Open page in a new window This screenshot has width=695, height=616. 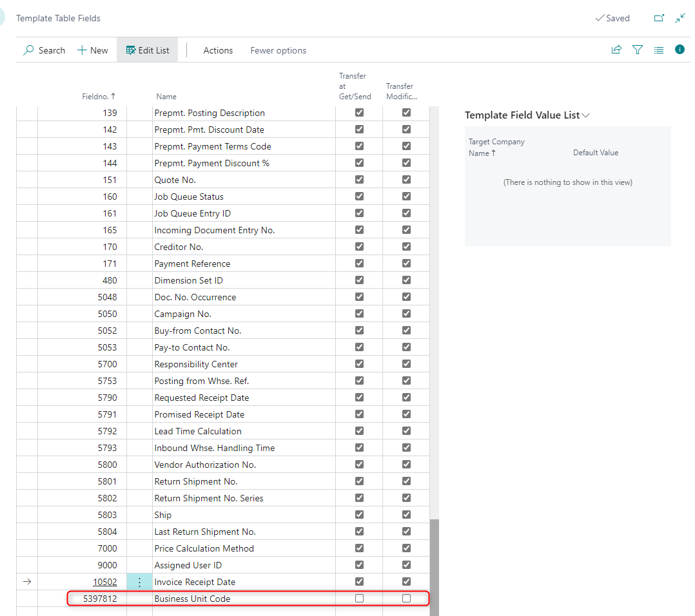659,18
